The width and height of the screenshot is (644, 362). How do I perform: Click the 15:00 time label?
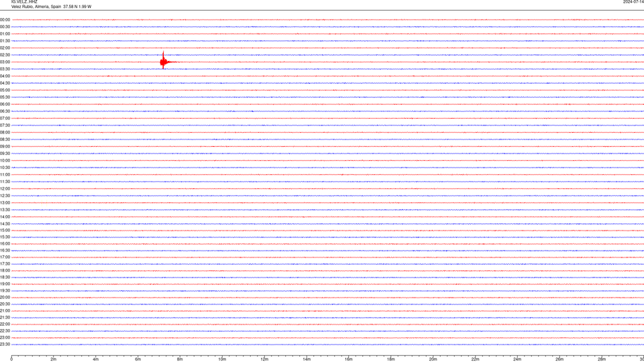coord(5,230)
